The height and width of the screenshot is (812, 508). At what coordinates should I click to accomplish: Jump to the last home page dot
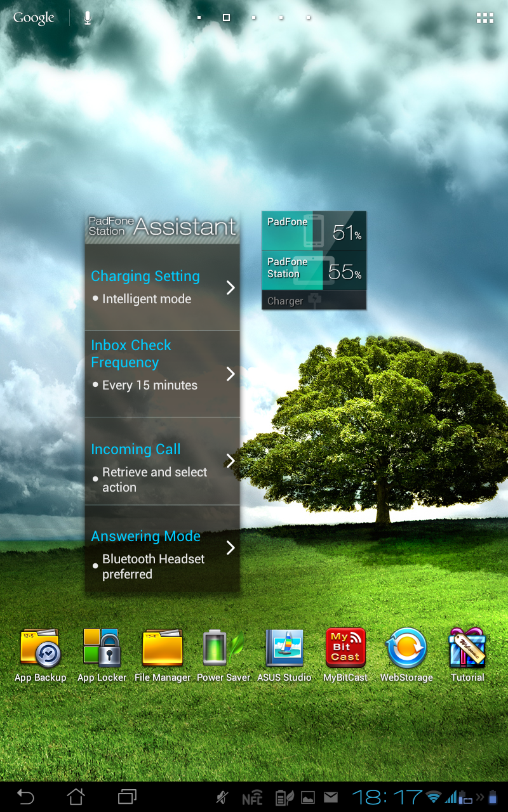[x=309, y=18]
